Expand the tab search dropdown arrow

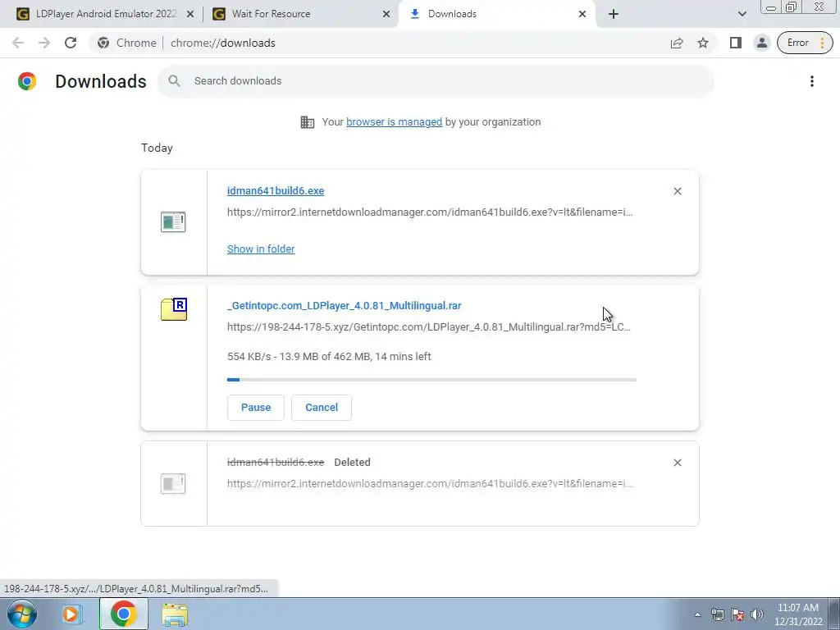pyautogui.click(x=742, y=15)
